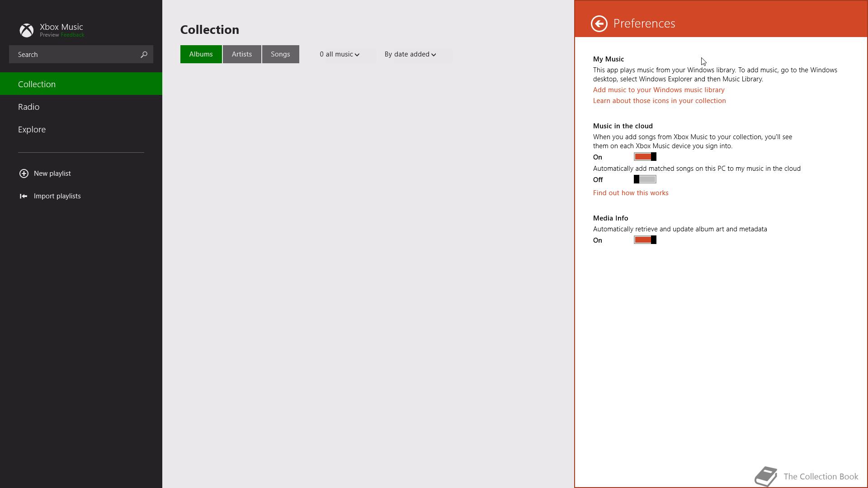The width and height of the screenshot is (868, 488).
Task: Switch to the Albums tab
Action: click(x=201, y=54)
